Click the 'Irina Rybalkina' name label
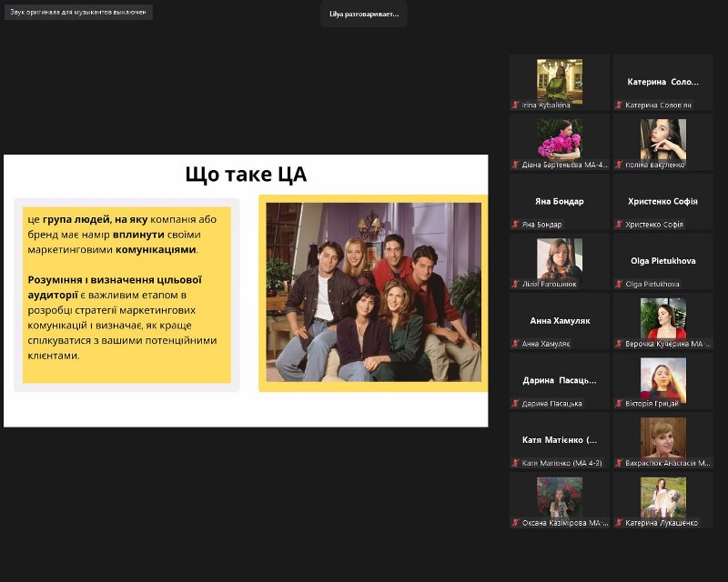The height and width of the screenshot is (582, 728). 546,105
